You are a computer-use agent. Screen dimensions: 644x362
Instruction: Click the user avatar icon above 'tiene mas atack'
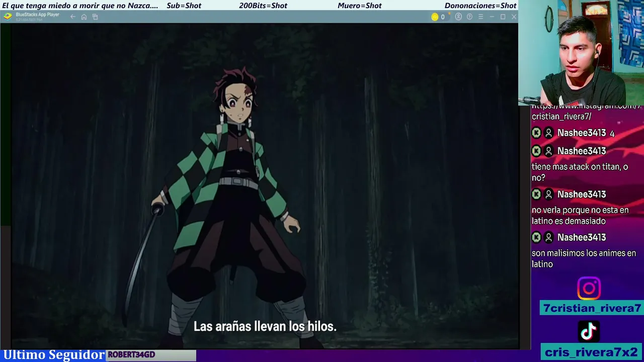(549, 151)
